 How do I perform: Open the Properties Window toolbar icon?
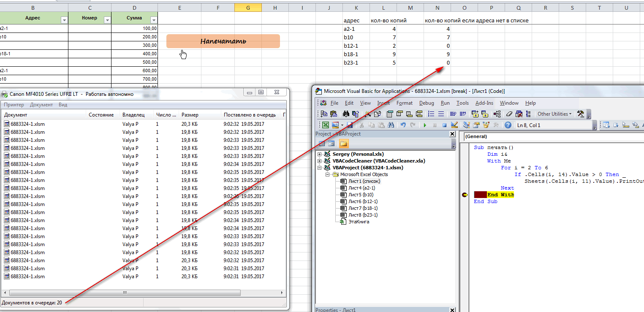pos(476,125)
